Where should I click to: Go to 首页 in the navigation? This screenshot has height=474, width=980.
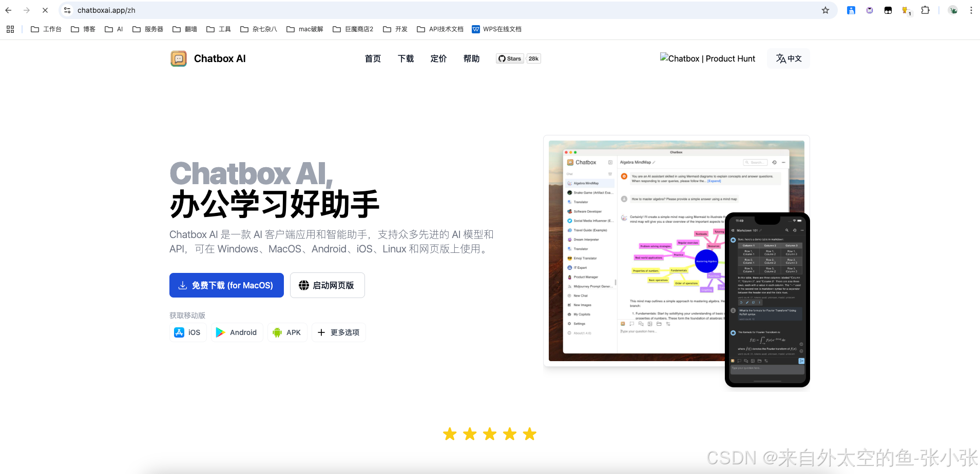click(x=373, y=58)
